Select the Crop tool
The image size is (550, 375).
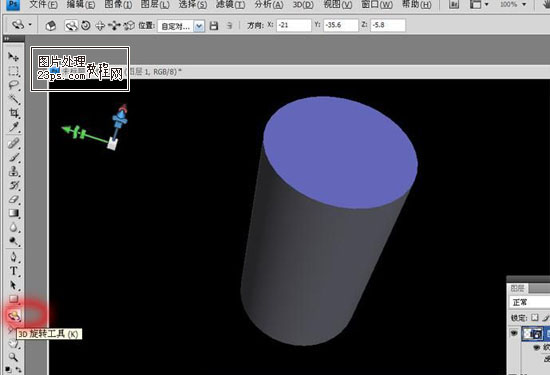point(14,113)
